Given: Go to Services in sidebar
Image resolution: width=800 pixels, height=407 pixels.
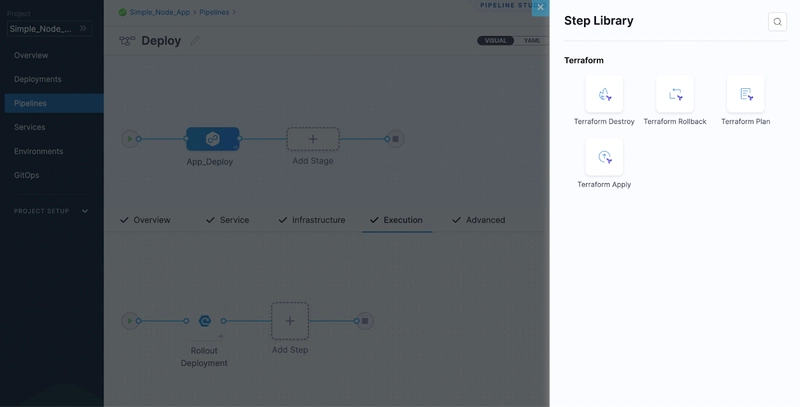Looking at the screenshot, I should pyautogui.click(x=30, y=127).
